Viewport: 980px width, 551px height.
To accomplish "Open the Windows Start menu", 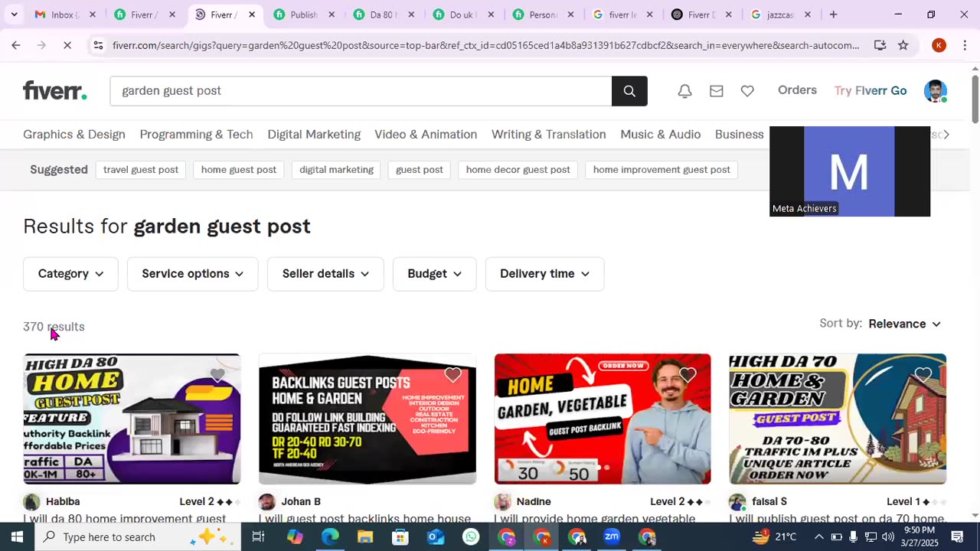I will [x=17, y=537].
